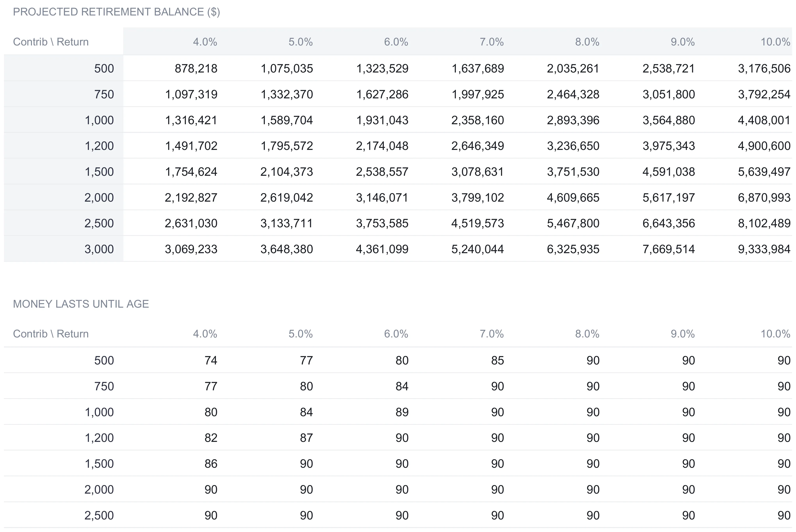Select the 1,075,035 balance value
Screen dimensions: 796x532
287,69
